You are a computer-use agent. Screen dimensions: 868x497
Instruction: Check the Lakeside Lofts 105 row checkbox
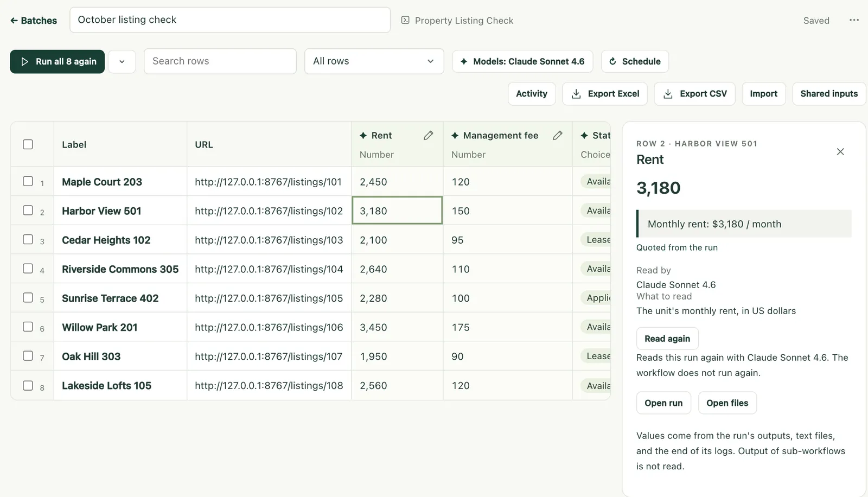[28, 385]
